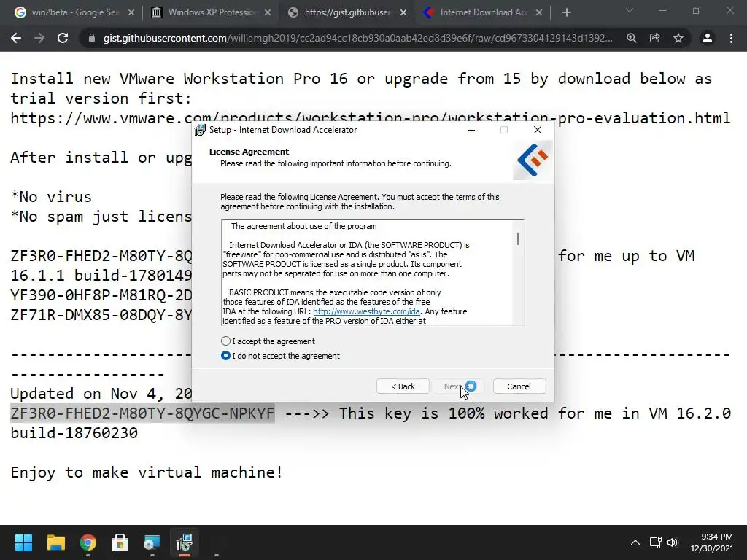Click the setup window title bar icon

[200, 130]
